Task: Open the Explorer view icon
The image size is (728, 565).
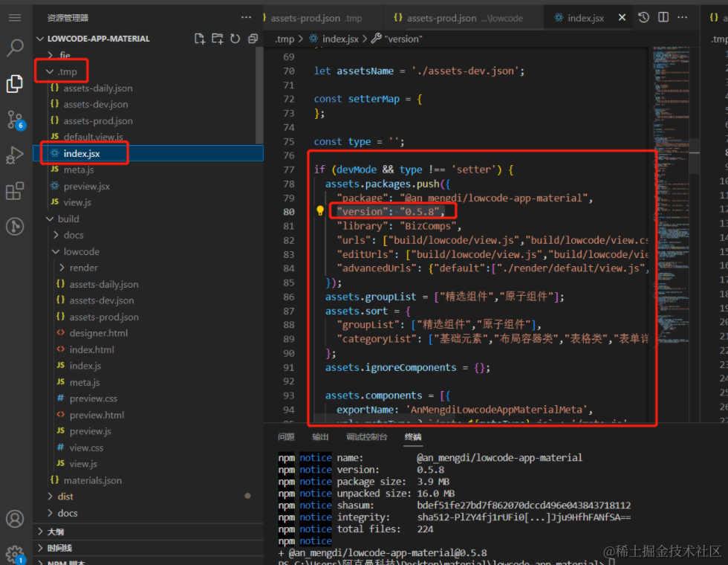Action: (15, 83)
